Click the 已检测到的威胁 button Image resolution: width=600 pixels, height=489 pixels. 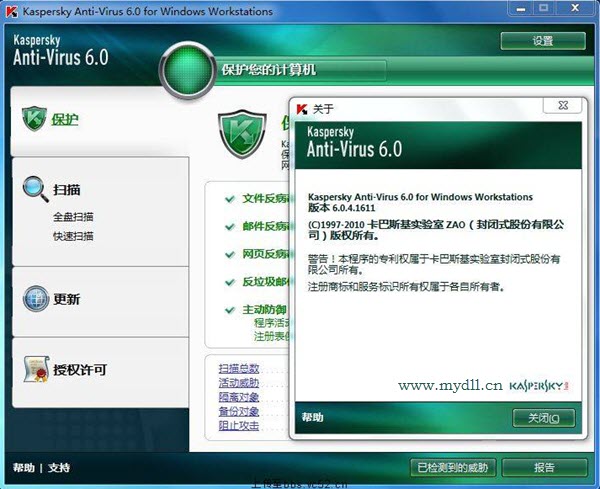[453, 468]
